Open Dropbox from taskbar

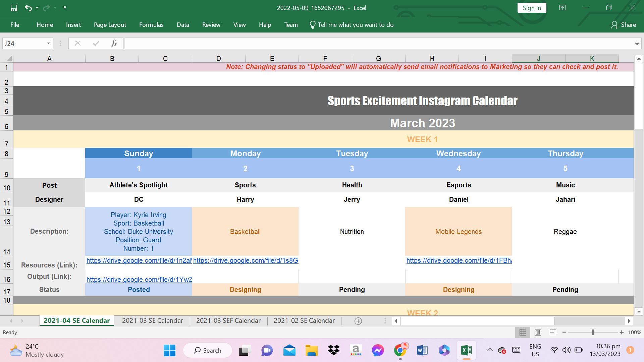[x=334, y=351]
